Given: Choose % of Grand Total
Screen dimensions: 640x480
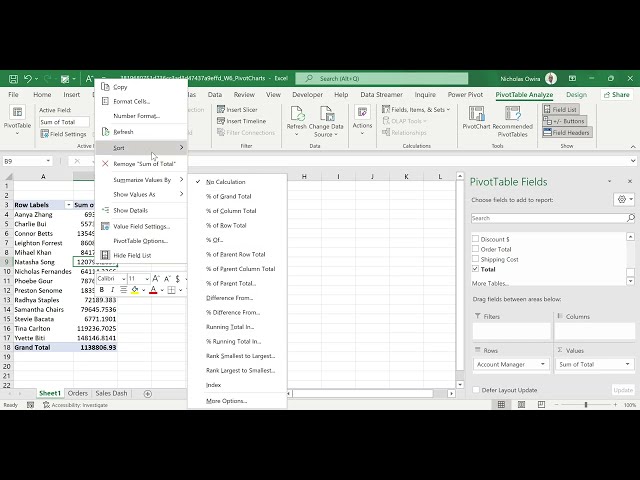Looking at the screenshot, I should [x=229, y=196].
